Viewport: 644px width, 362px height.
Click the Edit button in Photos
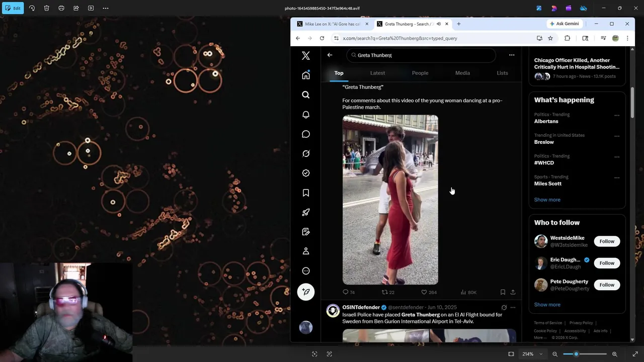click(13, 8)
